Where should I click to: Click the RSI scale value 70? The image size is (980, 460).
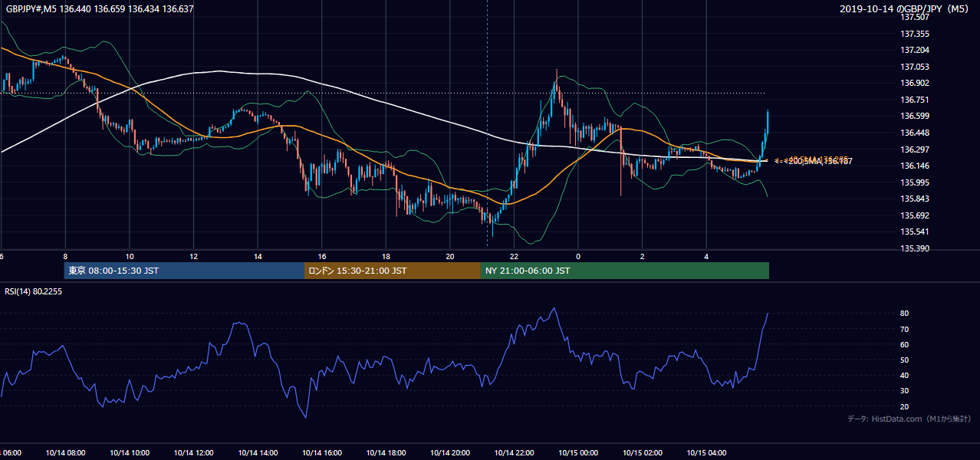point(905,329)
